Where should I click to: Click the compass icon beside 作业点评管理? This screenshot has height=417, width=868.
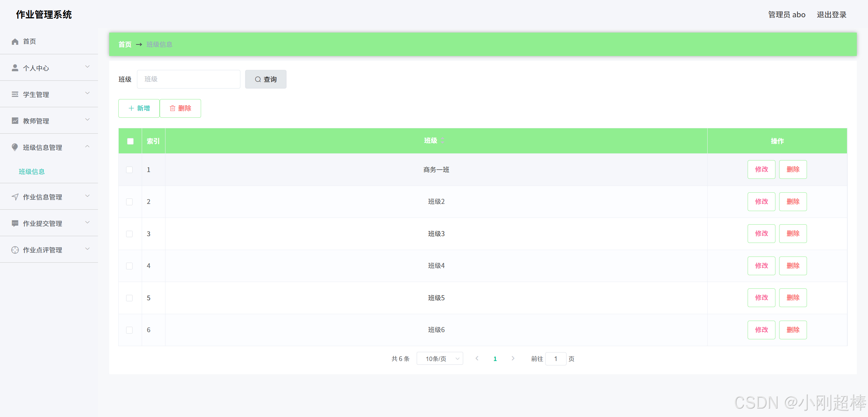pos(15,250)
